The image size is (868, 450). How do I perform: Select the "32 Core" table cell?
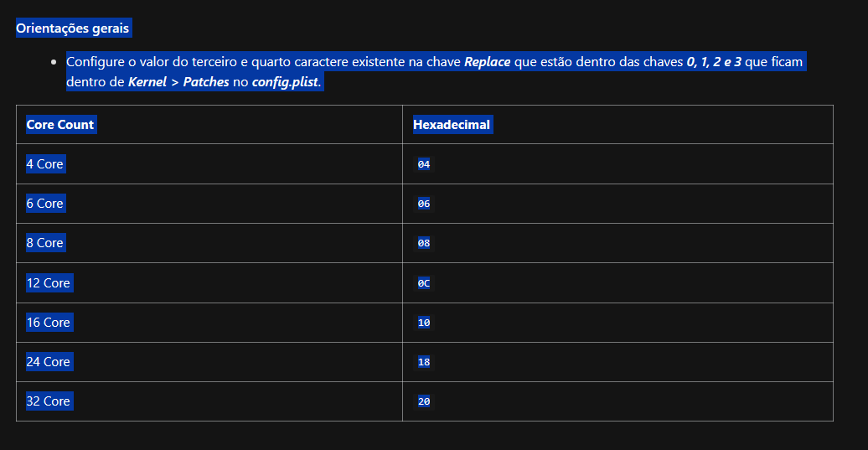tap(49, 401)
